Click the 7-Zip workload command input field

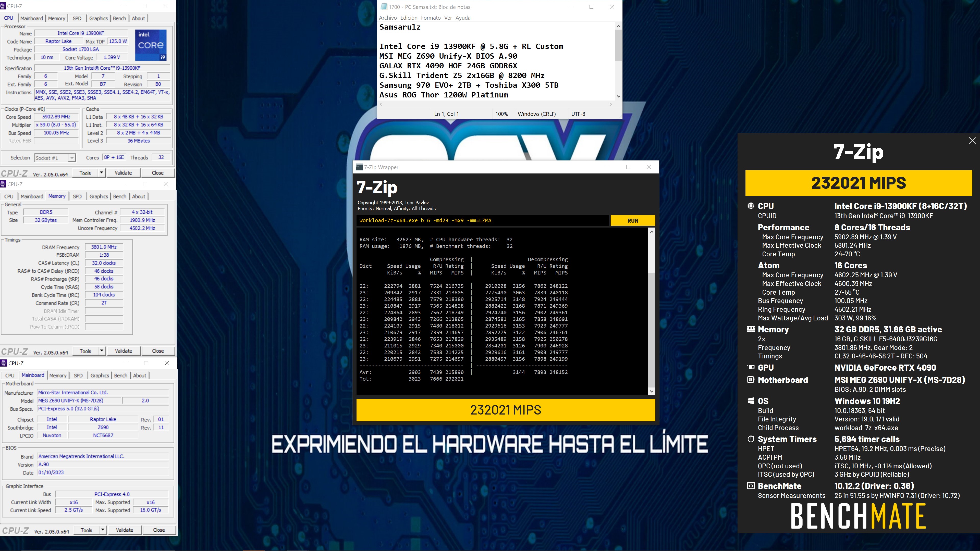click(482, 221)
